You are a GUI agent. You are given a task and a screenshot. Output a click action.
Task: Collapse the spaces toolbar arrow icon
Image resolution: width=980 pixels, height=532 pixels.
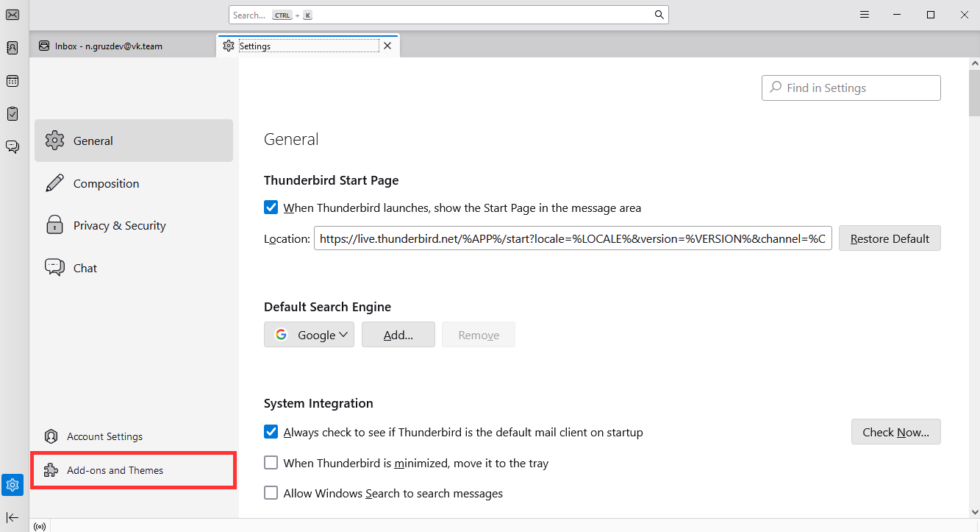pos(12,517)
